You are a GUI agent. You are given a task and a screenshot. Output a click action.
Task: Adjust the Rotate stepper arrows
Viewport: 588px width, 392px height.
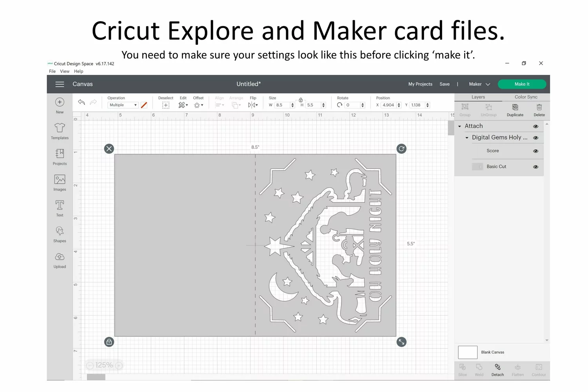(363, 105)
